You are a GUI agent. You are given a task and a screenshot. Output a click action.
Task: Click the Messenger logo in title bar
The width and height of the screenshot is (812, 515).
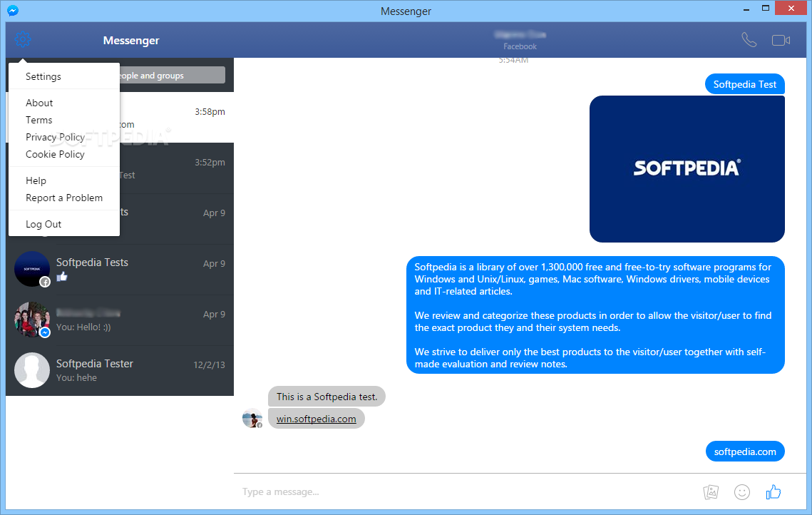point(13,11)
